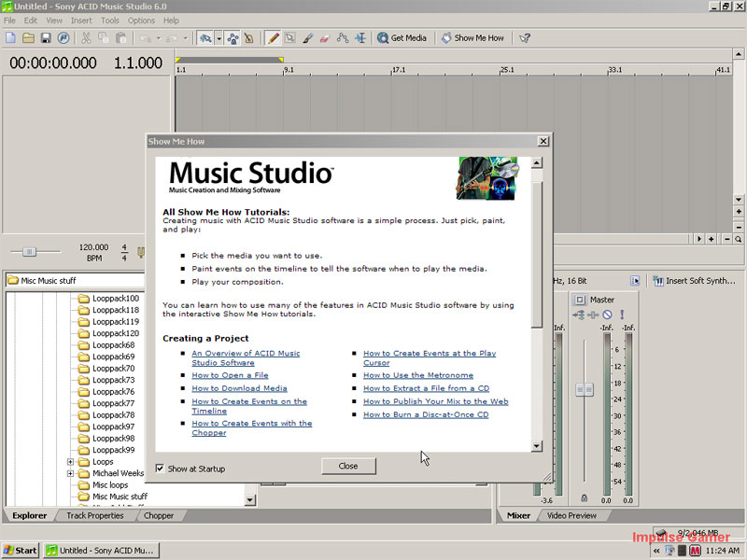Image resolution: width=747 pixels, height=560 pixels.
Task: Select the Erase tool
Action: pyautogui.click(x=325, y=38)
